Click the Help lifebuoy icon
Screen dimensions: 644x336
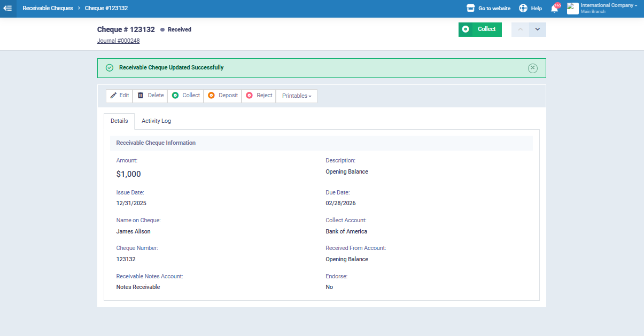coord(523,9)
